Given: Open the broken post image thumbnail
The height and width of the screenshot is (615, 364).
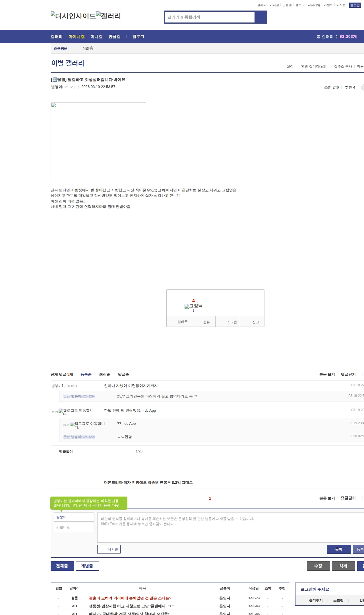Looking at the screenshot, I should (x=98, y=142).
